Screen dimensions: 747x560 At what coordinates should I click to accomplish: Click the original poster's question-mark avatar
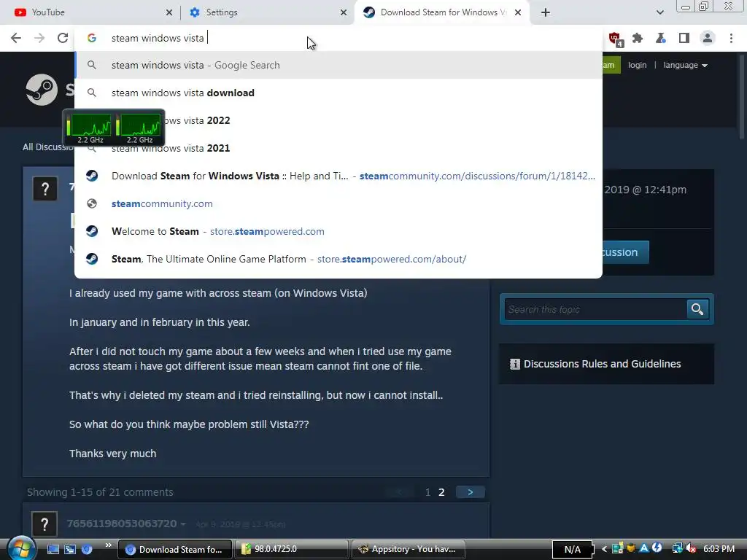pos(45,189)
